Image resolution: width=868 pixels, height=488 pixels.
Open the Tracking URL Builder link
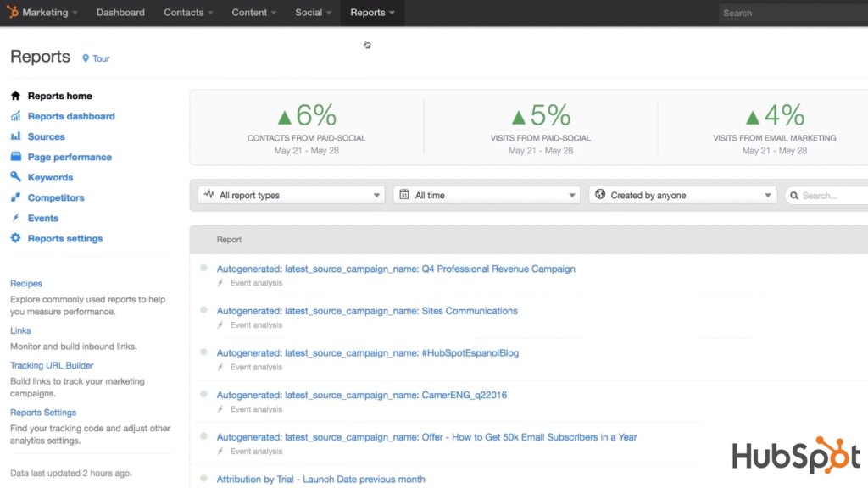(52, 365)
